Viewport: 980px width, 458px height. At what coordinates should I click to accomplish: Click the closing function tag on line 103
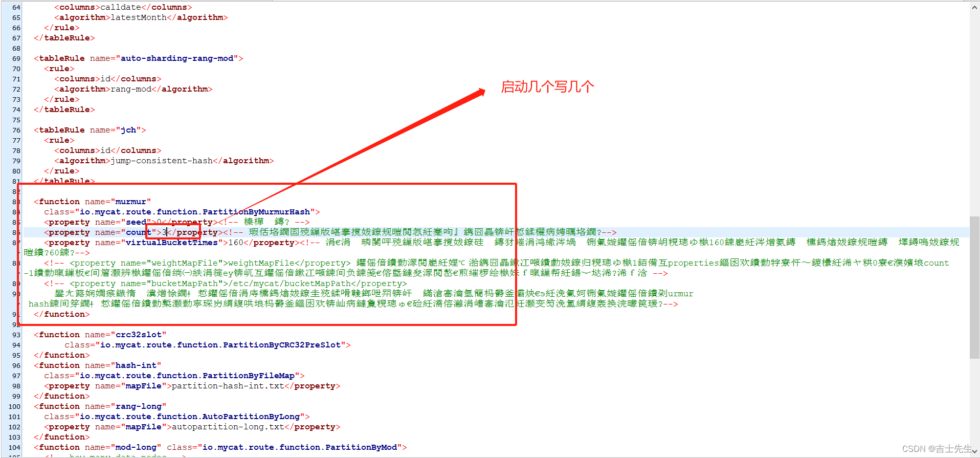click(x=62, y=437)
